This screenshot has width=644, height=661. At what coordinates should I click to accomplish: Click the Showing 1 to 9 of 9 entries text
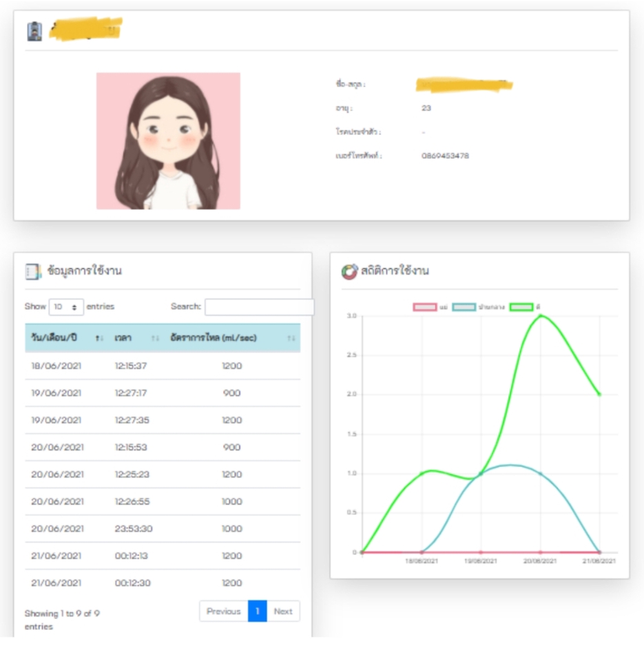click(62, 620)
